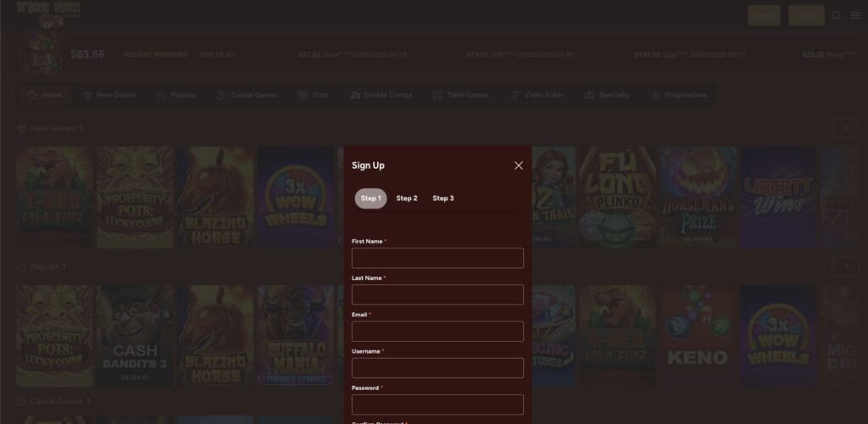
Task: Switch to Step 3 tab
Action: pos(443,198)
